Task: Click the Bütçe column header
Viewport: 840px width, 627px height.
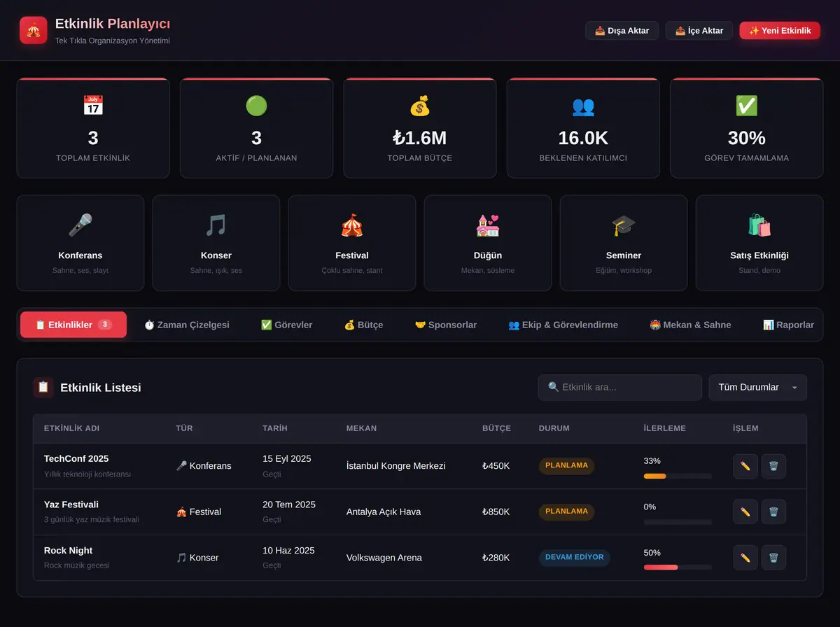Action: pyautogui.click(x=496, y=428)
